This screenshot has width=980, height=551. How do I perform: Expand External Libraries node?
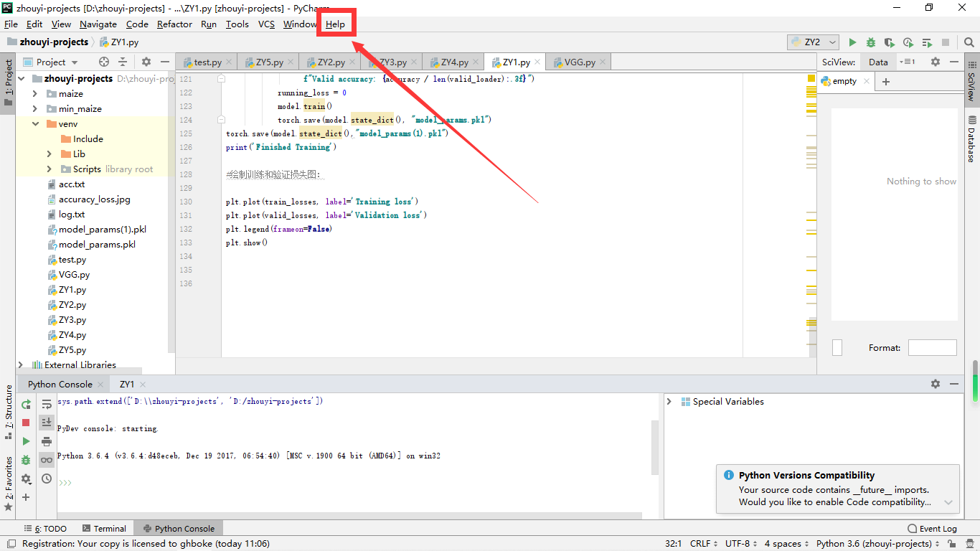click(20, 364)
